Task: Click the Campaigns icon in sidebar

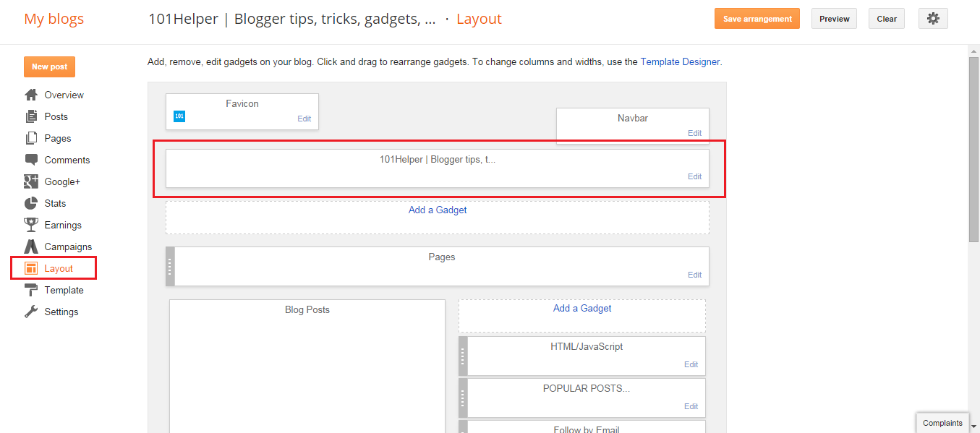Action: point(31,246)
